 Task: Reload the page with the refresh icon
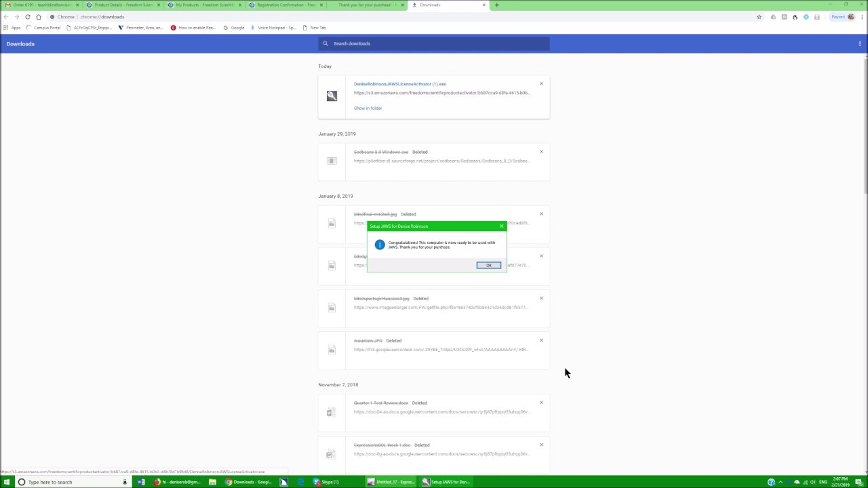(x=27, y=17)
